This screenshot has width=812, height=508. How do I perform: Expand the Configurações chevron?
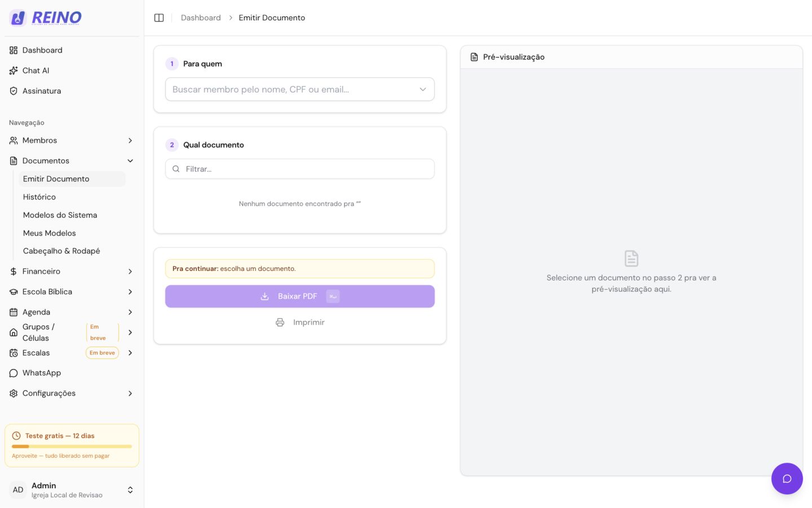[130, 393]
